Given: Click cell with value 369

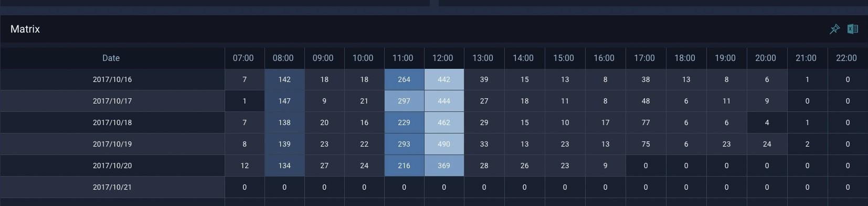Looking at the screenshot, I should click(444, 166).
